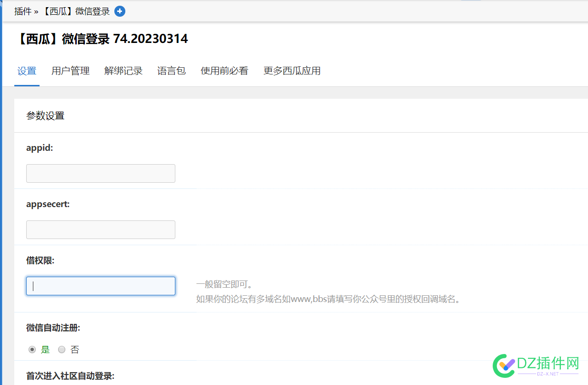Click the blue plus icon beside 微信登录
The height and width of the screenshot is (385, 588).
coord(120,11)
